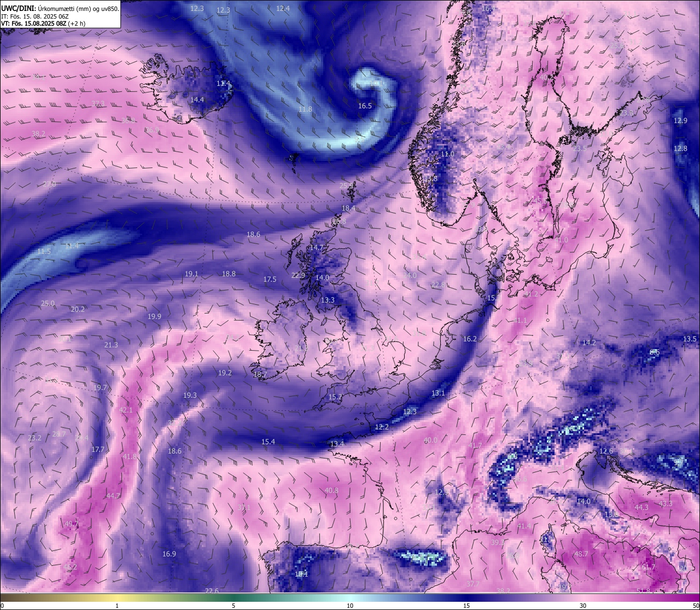Click the 'IT: Fös. 15. 08. 2025 06Z' line
This screenshot has height=610, width=700.
pyautogui.click(x=36, y=16)
